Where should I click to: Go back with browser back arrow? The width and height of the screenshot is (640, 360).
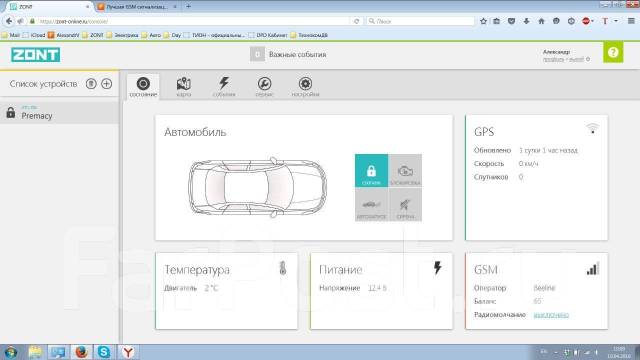click(x=9, y=21)
